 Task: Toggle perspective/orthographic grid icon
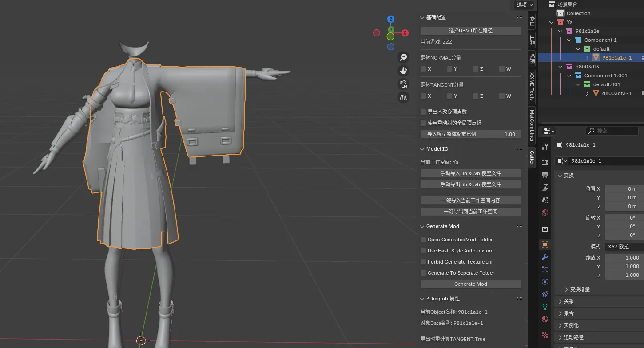pyautogui.click(x=403, y=98)
